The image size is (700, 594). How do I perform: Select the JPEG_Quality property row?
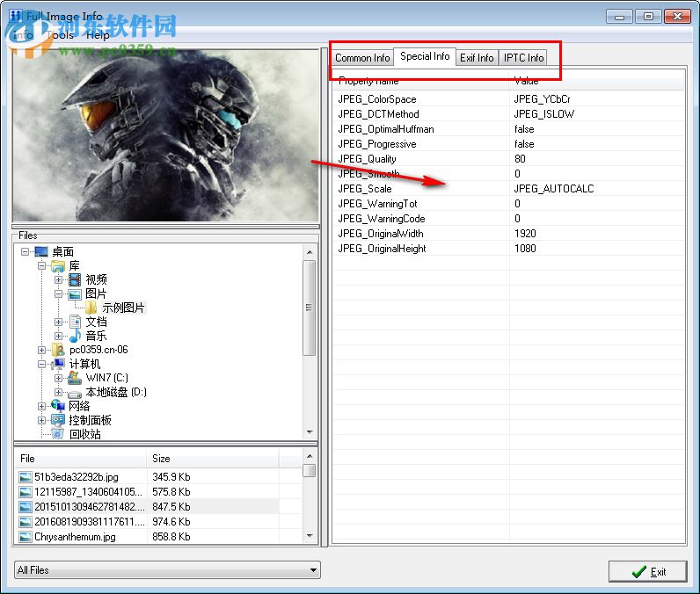(x=508, y=159)
